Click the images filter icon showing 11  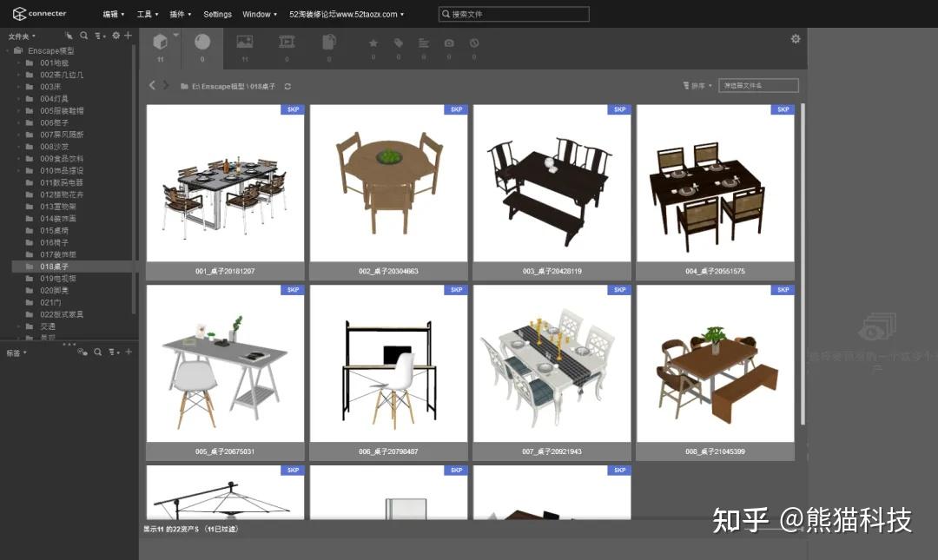[x=245, y=42]
